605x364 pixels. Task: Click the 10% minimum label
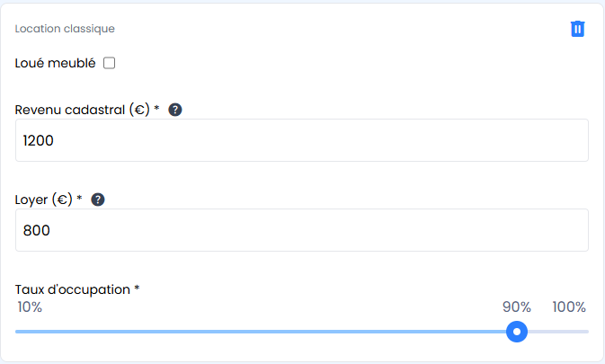tap(30, 307)
